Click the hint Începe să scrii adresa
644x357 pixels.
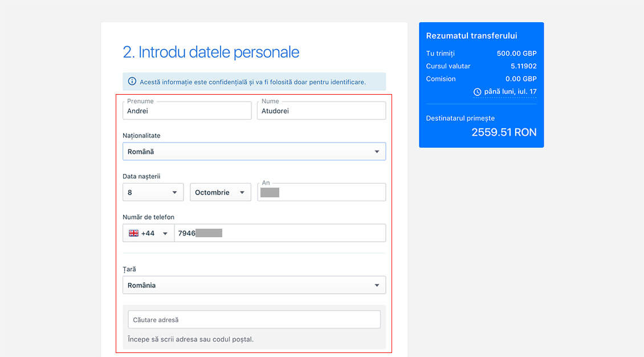coord(190,339)
